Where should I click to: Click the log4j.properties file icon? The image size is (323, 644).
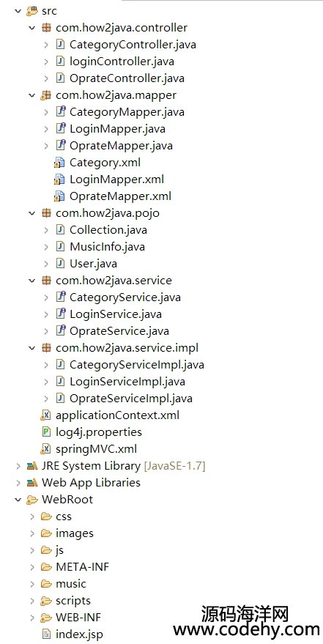[46, 432]
